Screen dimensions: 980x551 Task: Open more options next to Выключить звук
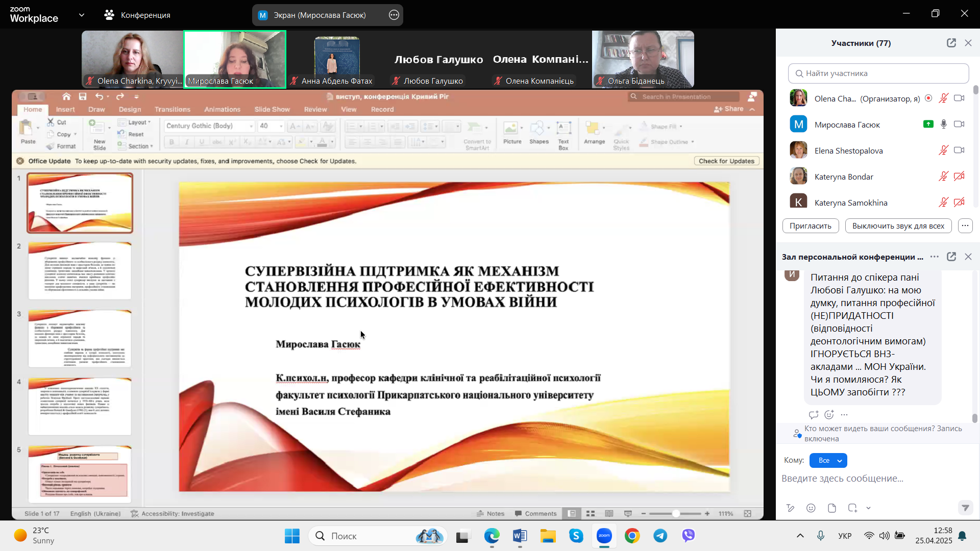(965, 226)
